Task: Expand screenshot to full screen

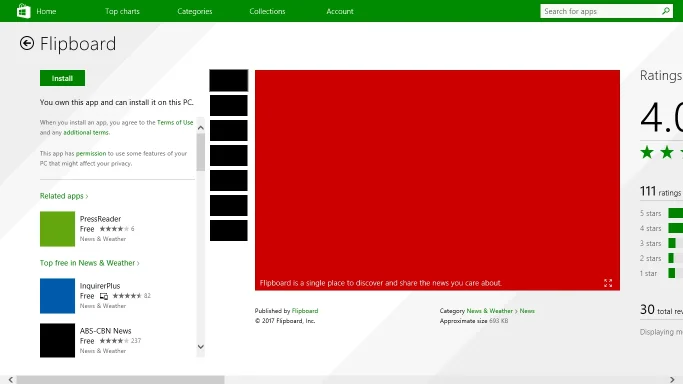Action: 608,283
